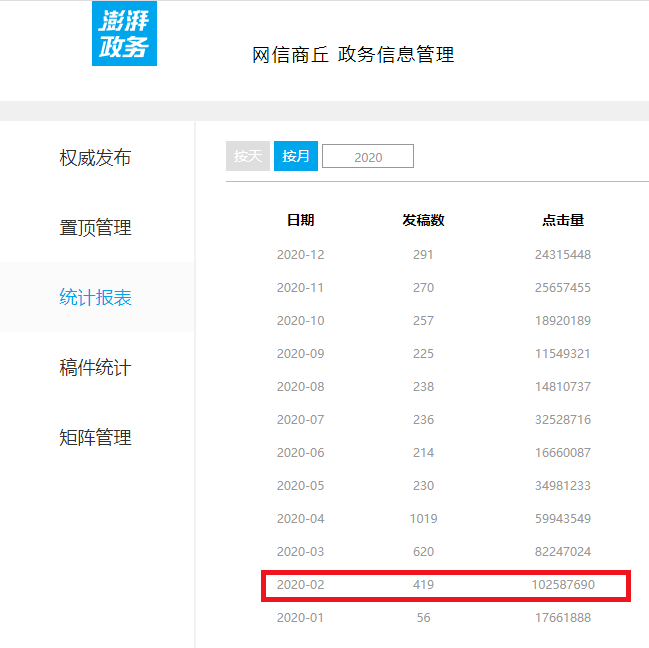Screen dimensions: 649x648
Task: Select the 2020-12 date row
Action: tap(300, 255)
